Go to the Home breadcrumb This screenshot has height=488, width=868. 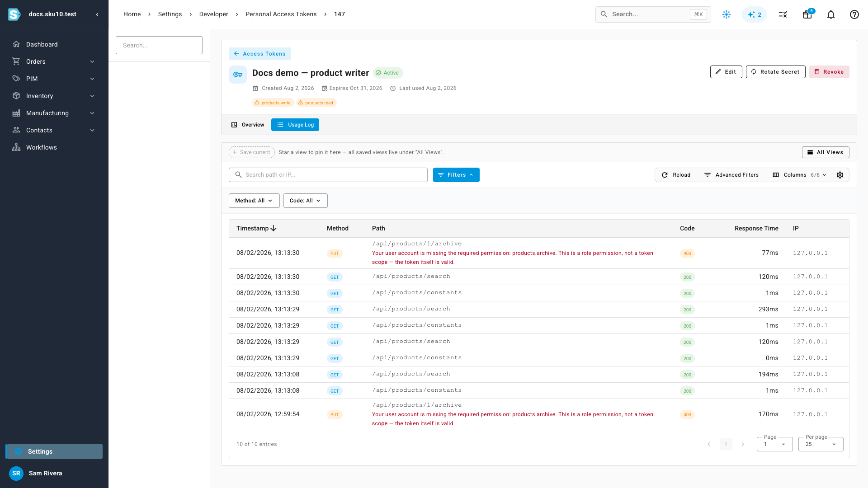pos(132,14)
